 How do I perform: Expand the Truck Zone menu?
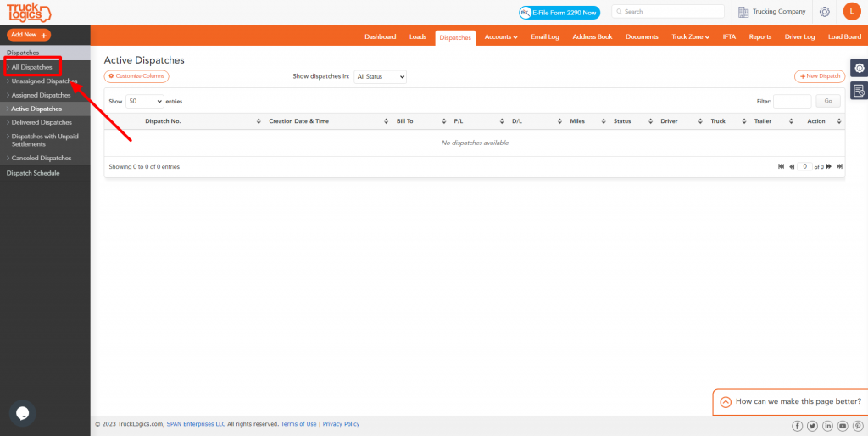pyautogui.click(x=690, y=37)
